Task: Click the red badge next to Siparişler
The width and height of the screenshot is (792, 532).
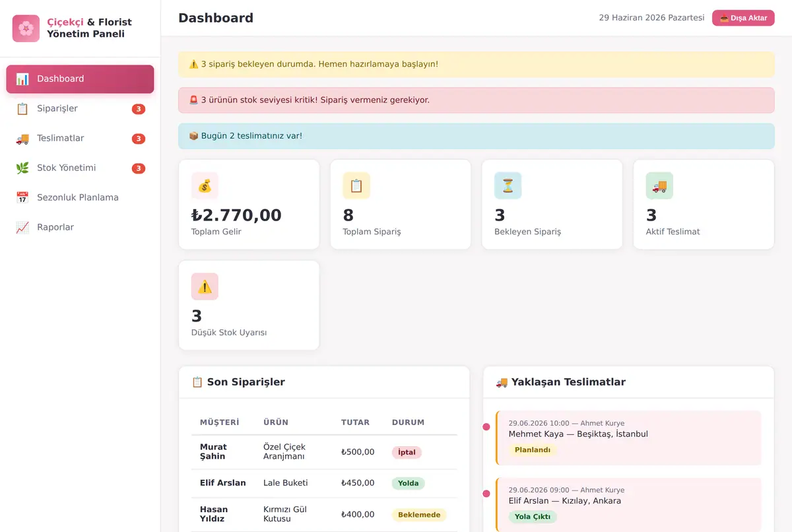Action: pyautogui.click(x=139, y=110)
